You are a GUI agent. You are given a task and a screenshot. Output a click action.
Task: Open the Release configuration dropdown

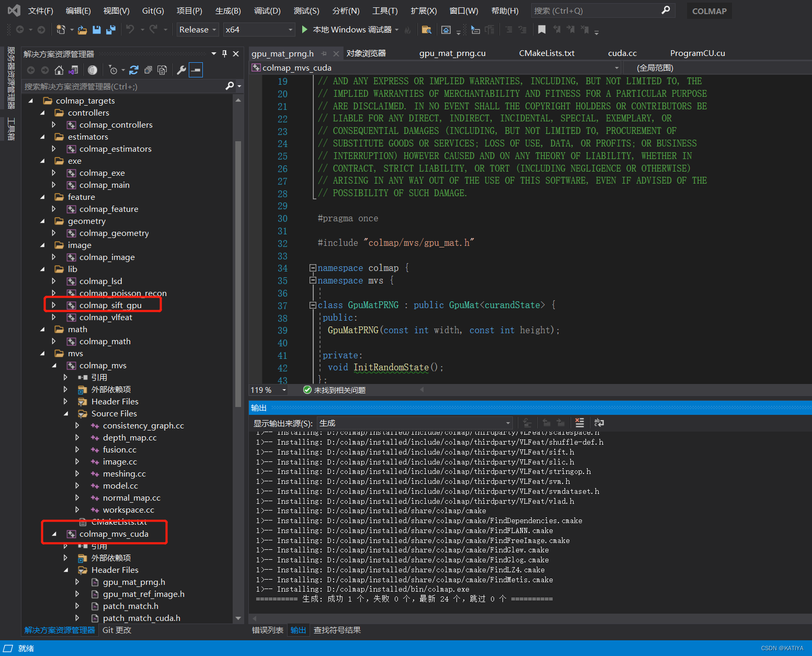197,29
